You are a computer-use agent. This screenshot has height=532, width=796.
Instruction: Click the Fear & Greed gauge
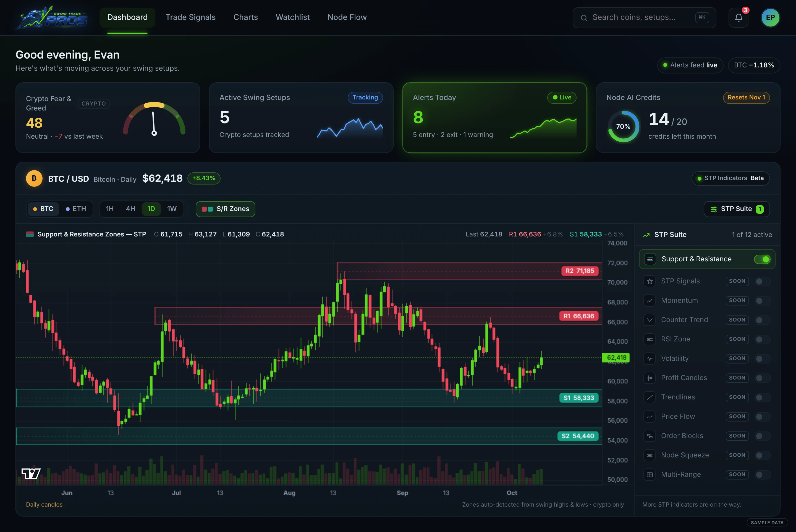pos(154,119)
